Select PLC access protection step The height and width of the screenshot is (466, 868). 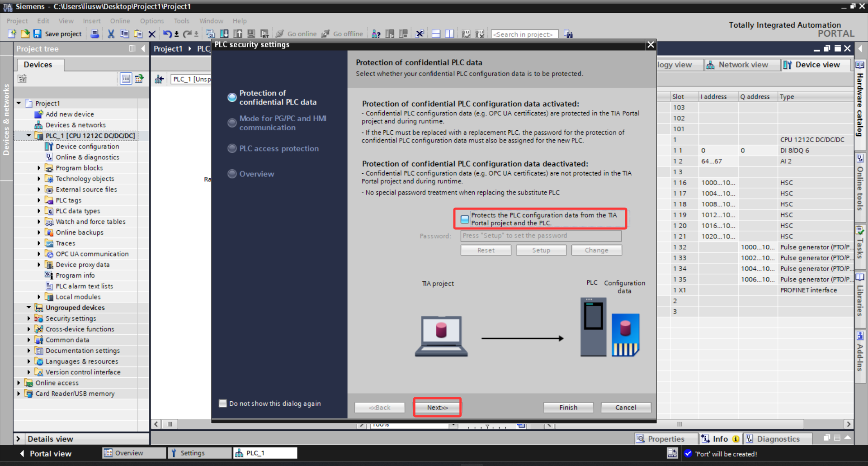(x=274, y=148)
